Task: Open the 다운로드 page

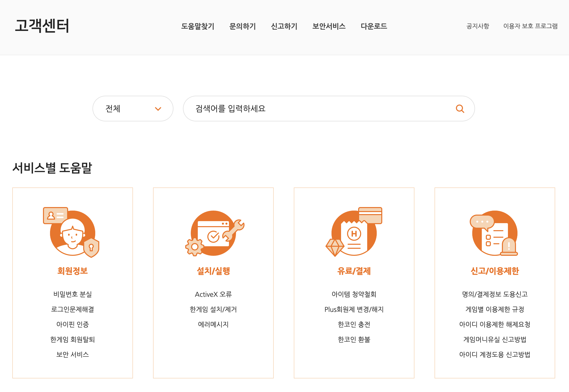Action: pos(374,26)
